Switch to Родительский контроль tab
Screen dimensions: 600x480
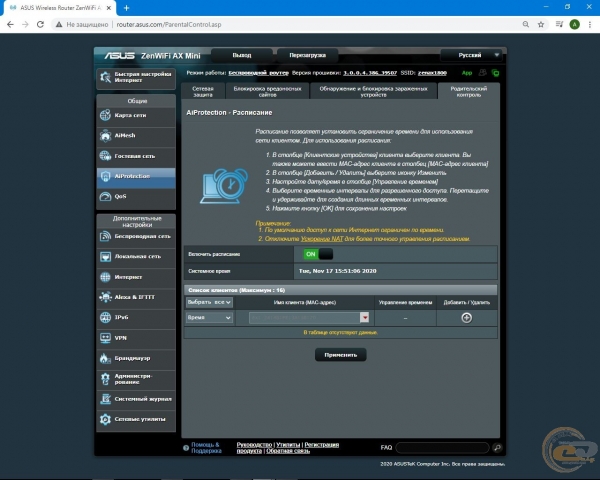coord(469,91)
